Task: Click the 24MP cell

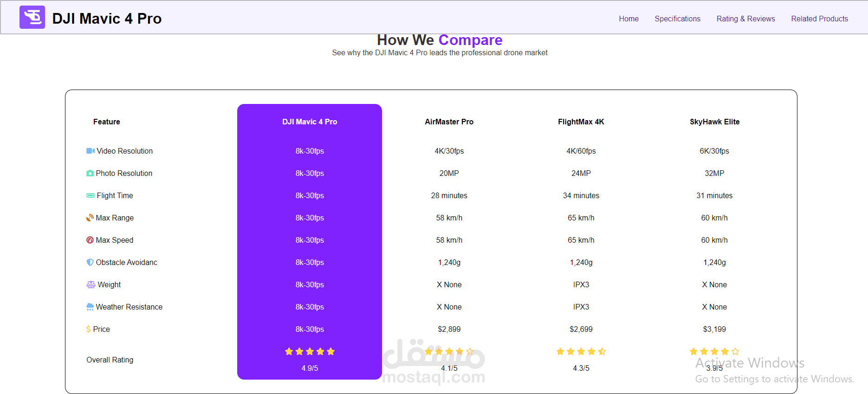Action: coord(581,173)
